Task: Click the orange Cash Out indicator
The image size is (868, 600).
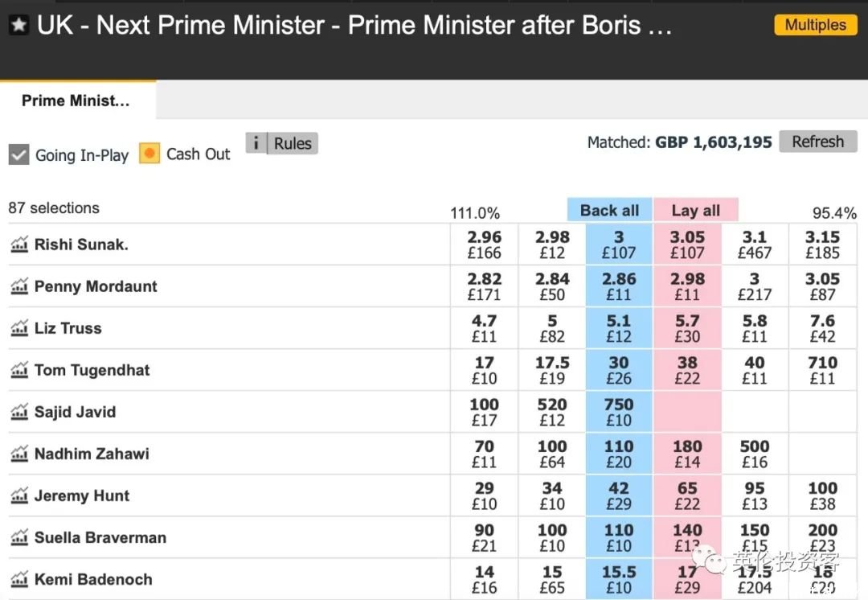Action: (x=149, y=154)
